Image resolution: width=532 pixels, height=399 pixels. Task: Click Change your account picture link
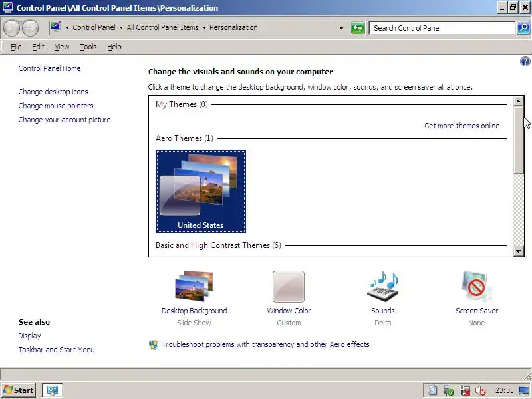tap(65, 120)
